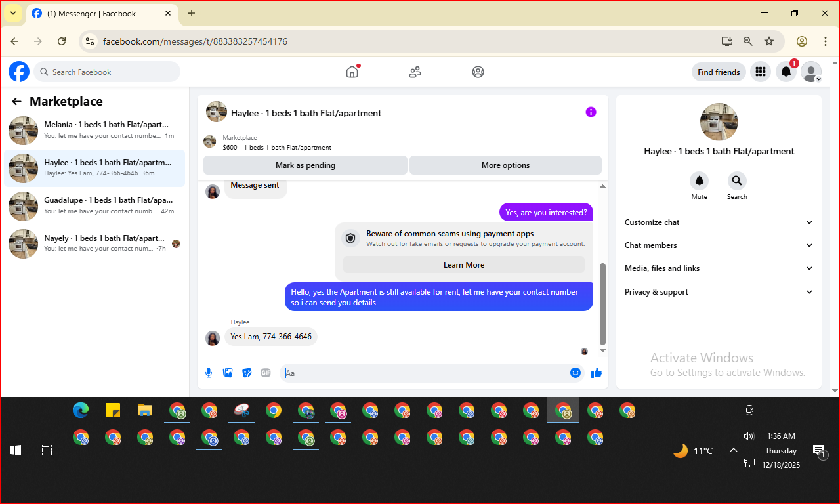This screenshot has width=840, height=504.
Task: Open Chrome three-dot menu
Action: click(x=826, y=41)
